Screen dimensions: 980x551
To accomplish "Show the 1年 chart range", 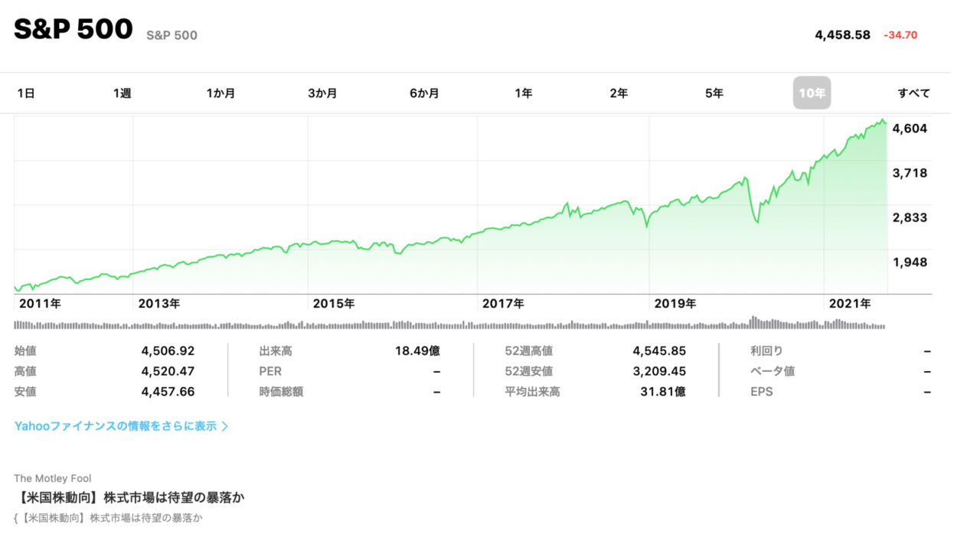I will coord(523,93).
